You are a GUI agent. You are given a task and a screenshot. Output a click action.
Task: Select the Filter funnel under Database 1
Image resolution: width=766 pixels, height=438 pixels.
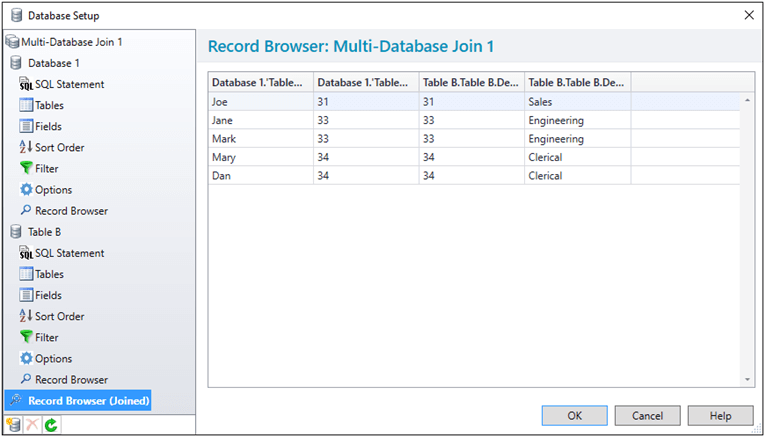pos(39,168)
